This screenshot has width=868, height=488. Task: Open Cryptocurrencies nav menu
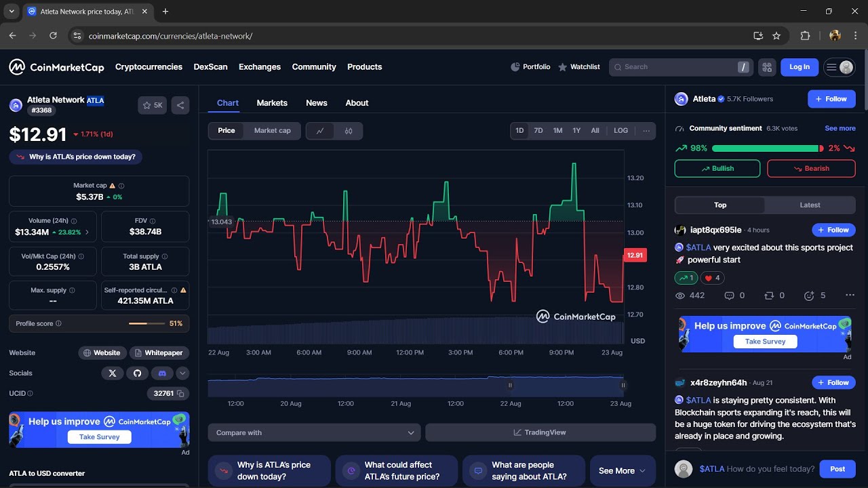click(x=149, y=67)
